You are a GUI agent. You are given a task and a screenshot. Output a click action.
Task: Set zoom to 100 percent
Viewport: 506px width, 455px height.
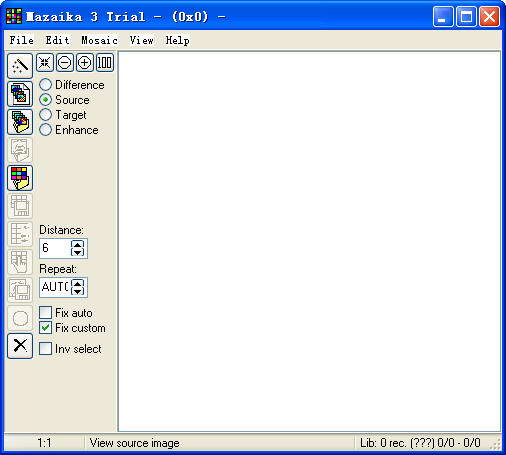pos(105,62)
